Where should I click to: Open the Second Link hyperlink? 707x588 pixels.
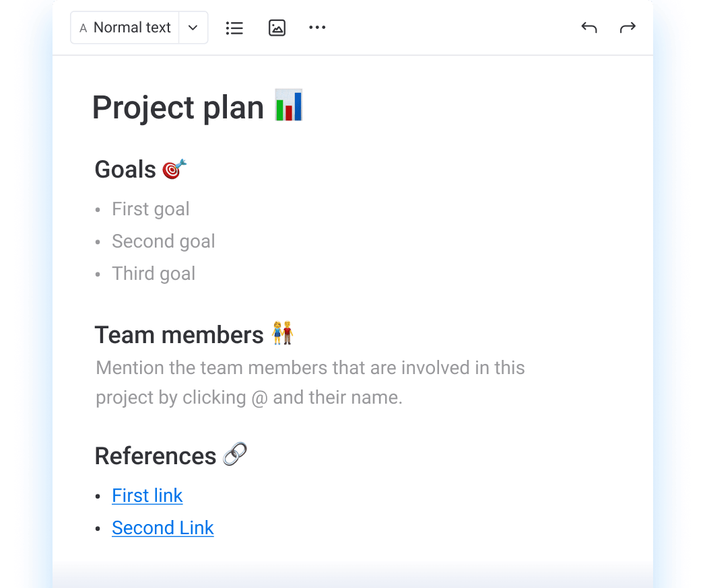coord(162,528)
